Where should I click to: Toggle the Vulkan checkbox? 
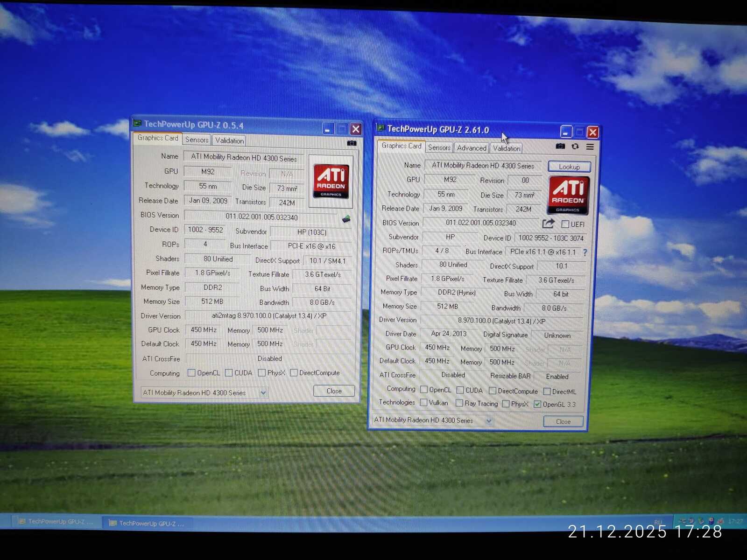[x=423, y=402]
